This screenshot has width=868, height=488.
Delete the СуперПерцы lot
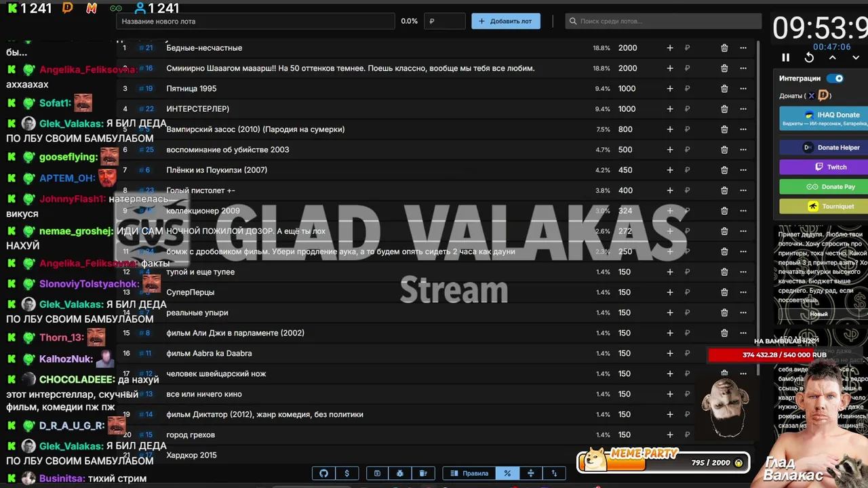(724, 292)
